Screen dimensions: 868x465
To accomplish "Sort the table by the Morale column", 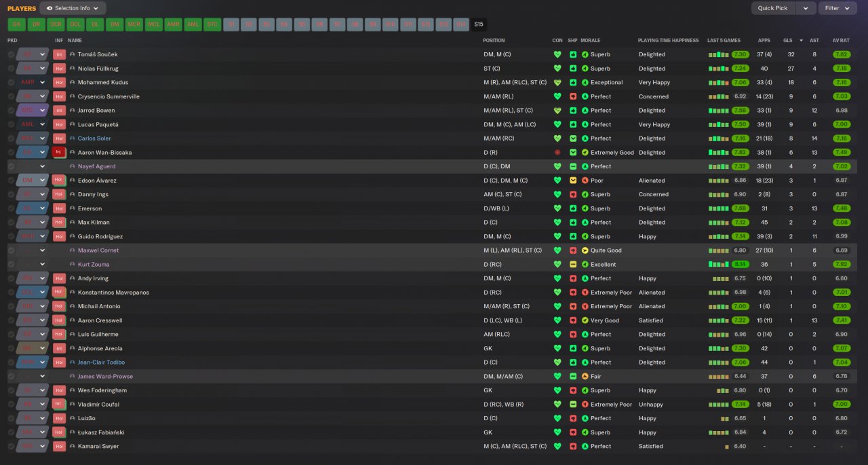I will [591, 40].
